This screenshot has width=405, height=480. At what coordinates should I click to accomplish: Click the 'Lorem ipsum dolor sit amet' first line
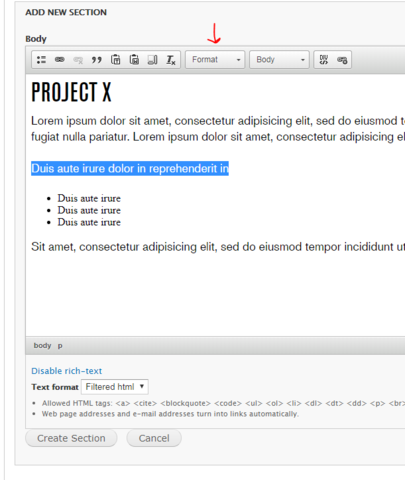click(x=218, y=121)
